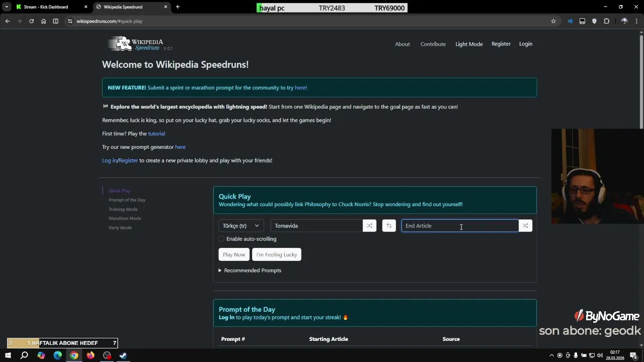
Task: Open Copilot from taskbar
Action: pyautogui.click(x=41, y=355)
